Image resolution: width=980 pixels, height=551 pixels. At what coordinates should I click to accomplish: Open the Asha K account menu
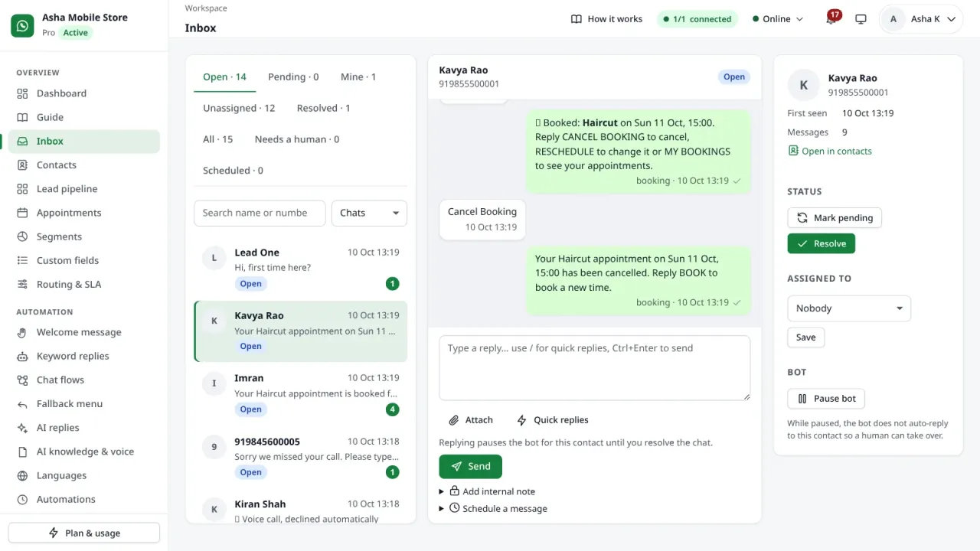coord(921,19)
